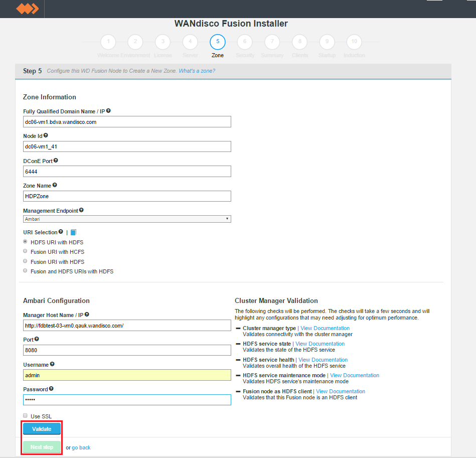
Task: Open the blue book icon beside URI Selection
Action: (73, 232)
